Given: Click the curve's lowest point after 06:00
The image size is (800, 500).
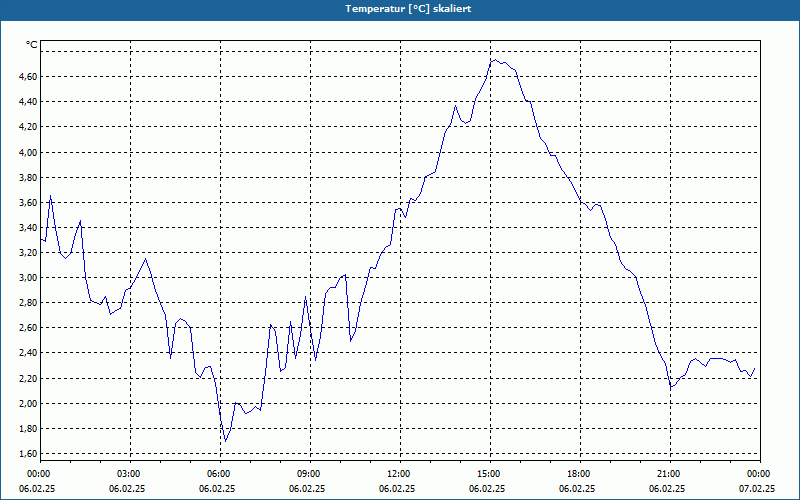Looking at the screenshot, I should (x=226, y=441).
